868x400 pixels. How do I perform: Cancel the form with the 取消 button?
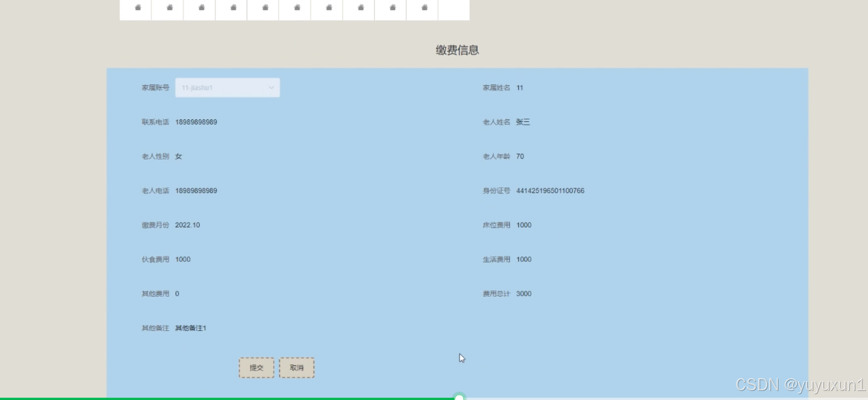(x=296, y=368)
